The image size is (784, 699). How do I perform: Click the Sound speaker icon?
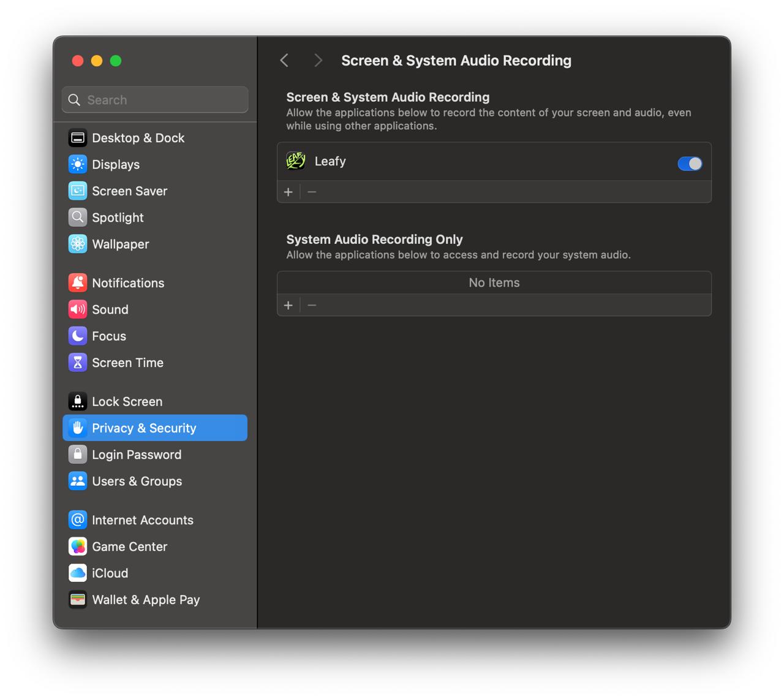point(78,309)
